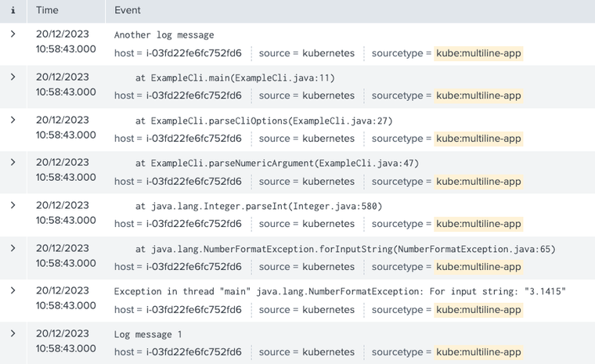Click host value in ExampleCli.main event
This screenshot has height=364, width=595.
click(x=193, y=96)
